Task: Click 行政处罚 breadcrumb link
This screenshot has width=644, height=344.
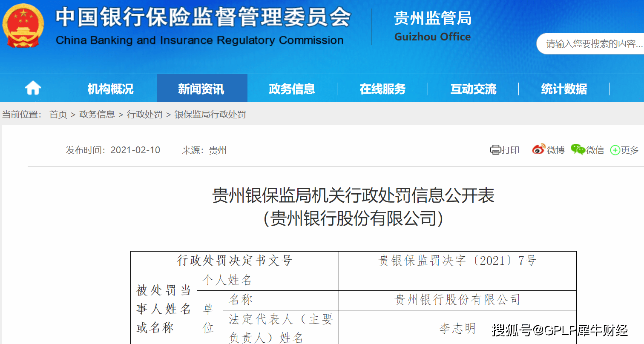Action: (145, 114)
